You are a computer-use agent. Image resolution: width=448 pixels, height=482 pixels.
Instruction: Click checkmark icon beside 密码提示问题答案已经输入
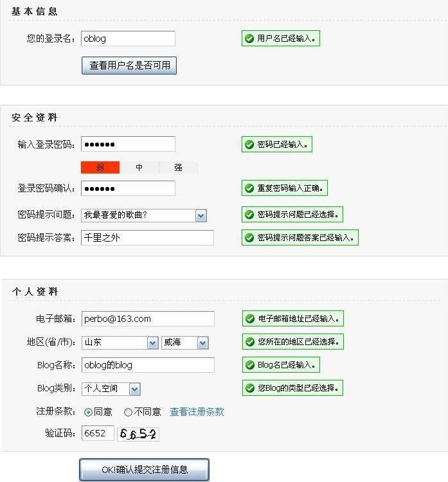(x=249, y=237)
